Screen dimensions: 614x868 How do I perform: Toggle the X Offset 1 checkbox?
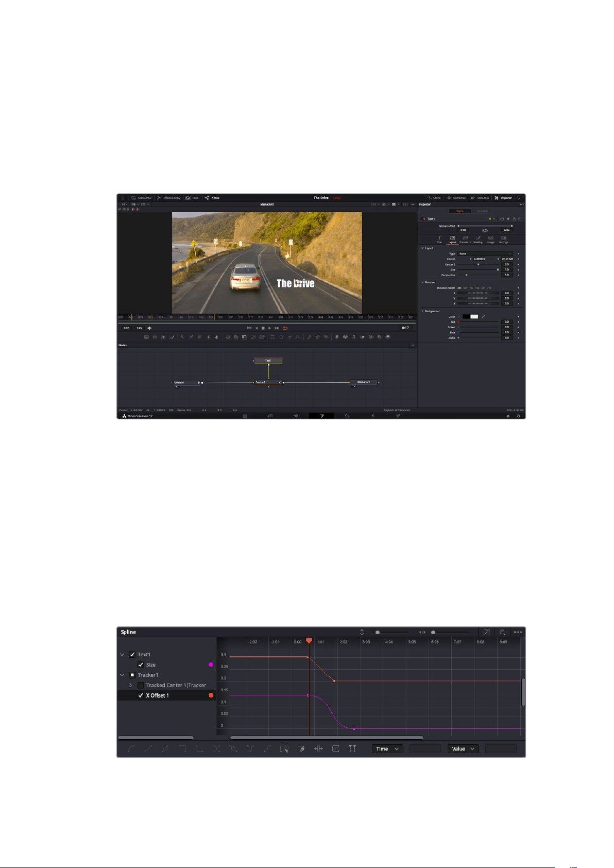(141, 696)
